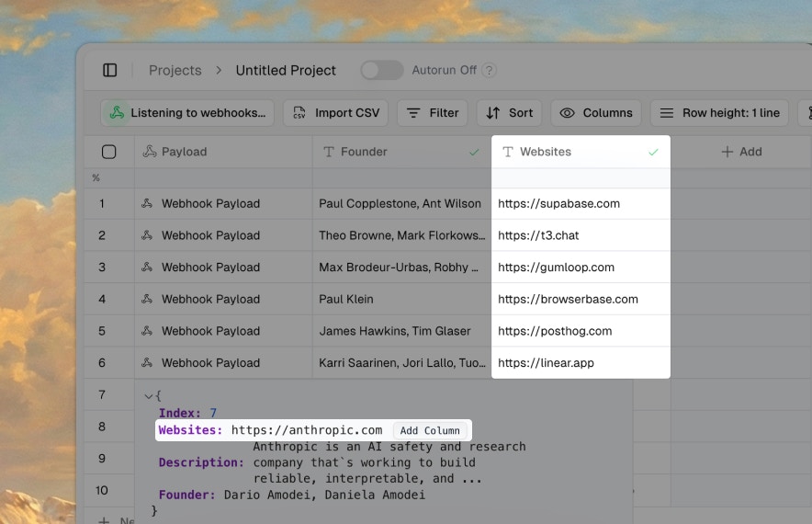Open the Columns visibility menu

click(596, 113)
